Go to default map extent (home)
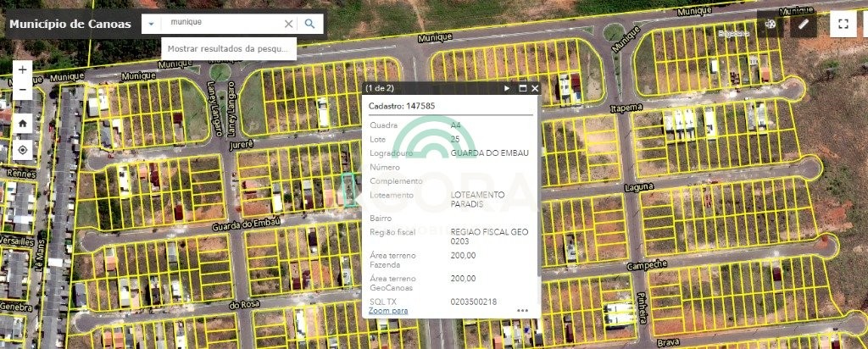Viewport: 868px width, 349px height. click(x=22, y=123)
